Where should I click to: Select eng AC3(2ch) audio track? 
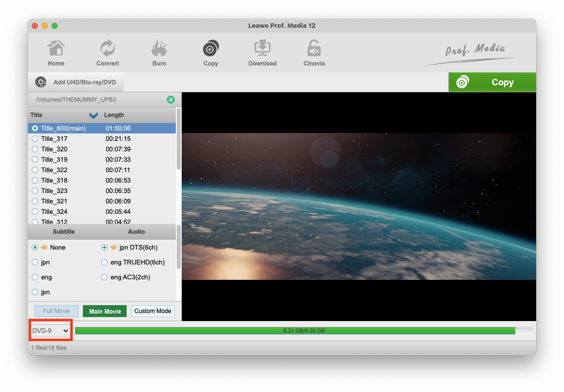[104, 277]
